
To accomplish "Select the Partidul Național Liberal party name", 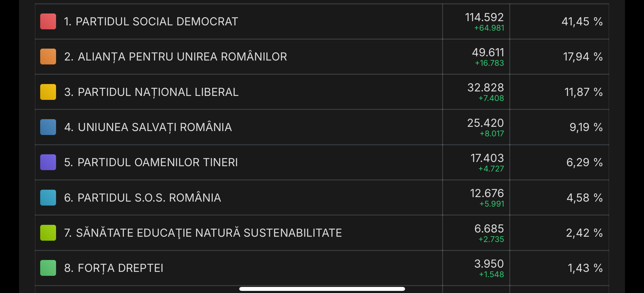I will (x=151, y=92).
